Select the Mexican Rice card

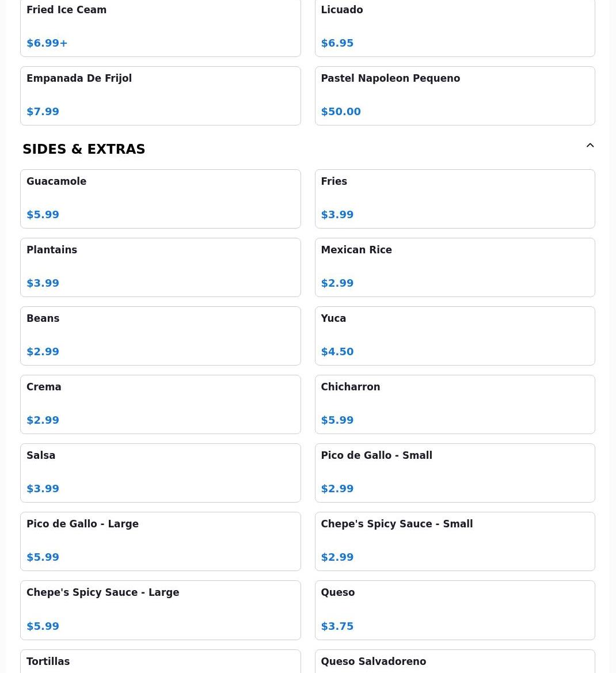[x=455, y=267]
